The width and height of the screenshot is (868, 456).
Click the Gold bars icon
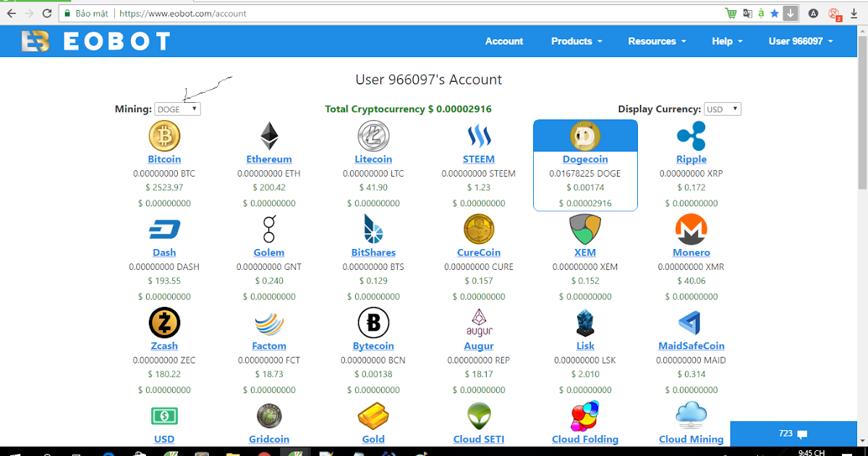pyautogui.click(x=373, y=416)
